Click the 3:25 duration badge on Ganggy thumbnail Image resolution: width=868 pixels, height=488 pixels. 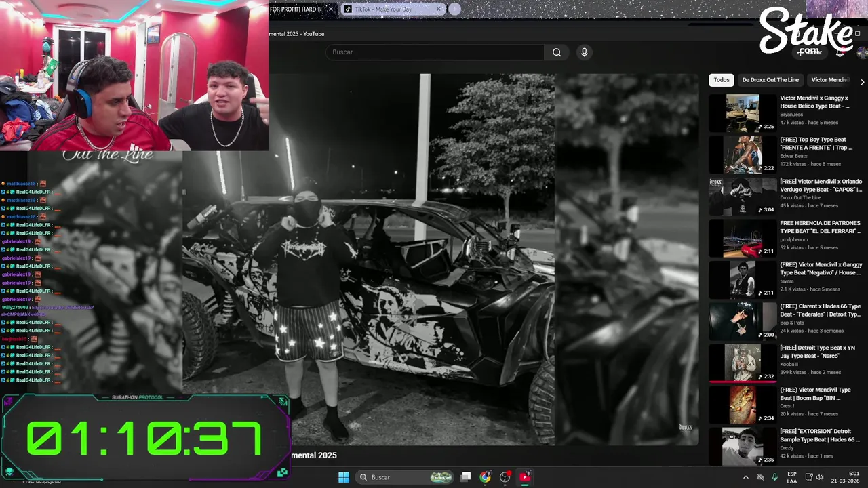(x=766, y=127)
